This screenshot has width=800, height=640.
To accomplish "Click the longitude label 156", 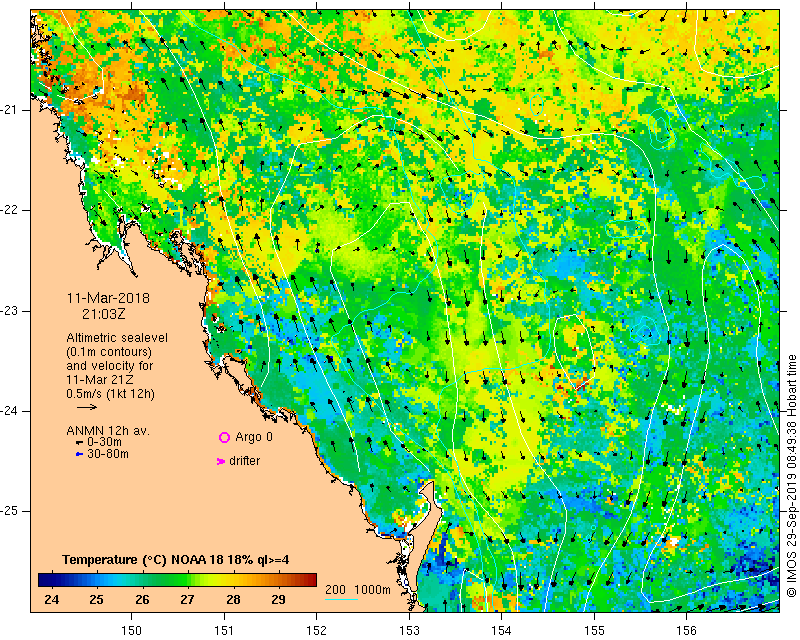I will click(686, 631).
